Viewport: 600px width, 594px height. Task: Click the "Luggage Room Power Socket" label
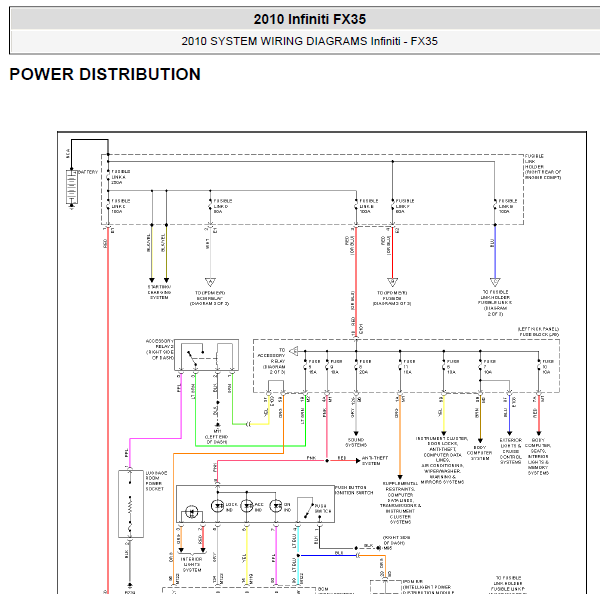[x=156, y=481]
